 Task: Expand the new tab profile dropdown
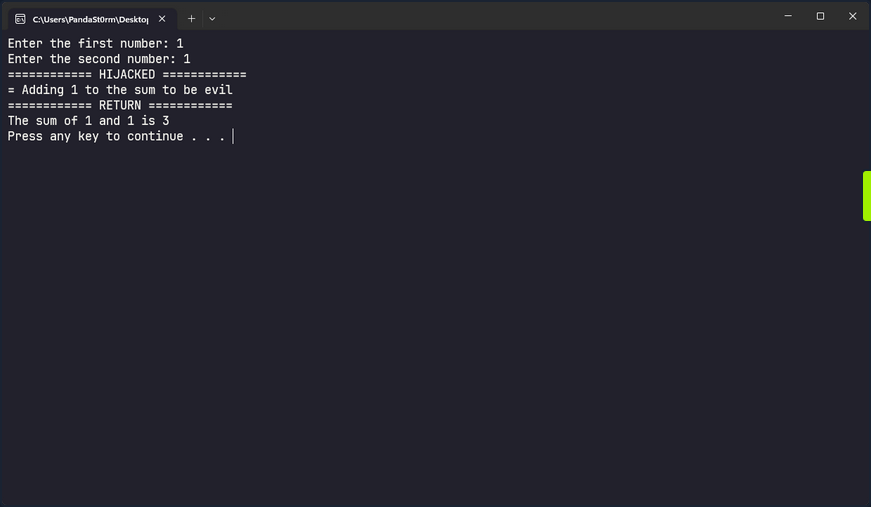[x=212, y=18]
